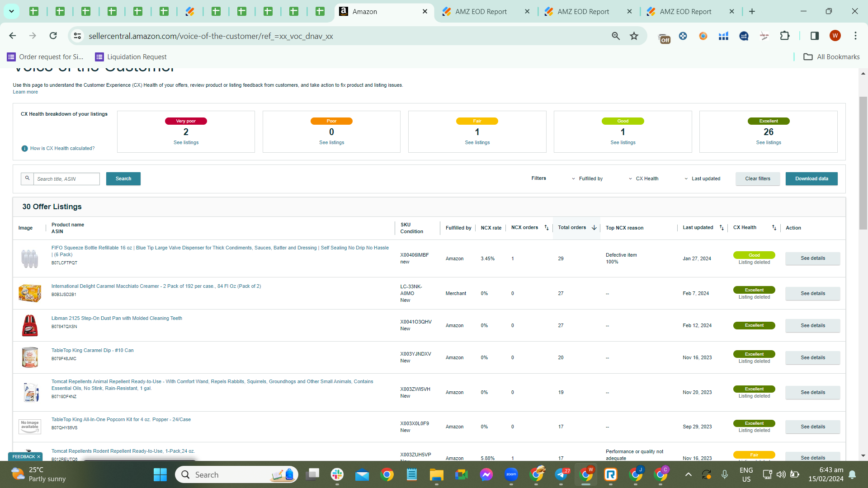Expand the CX Health filter dropdown
The image size is (868, 488).
[644, 179]
